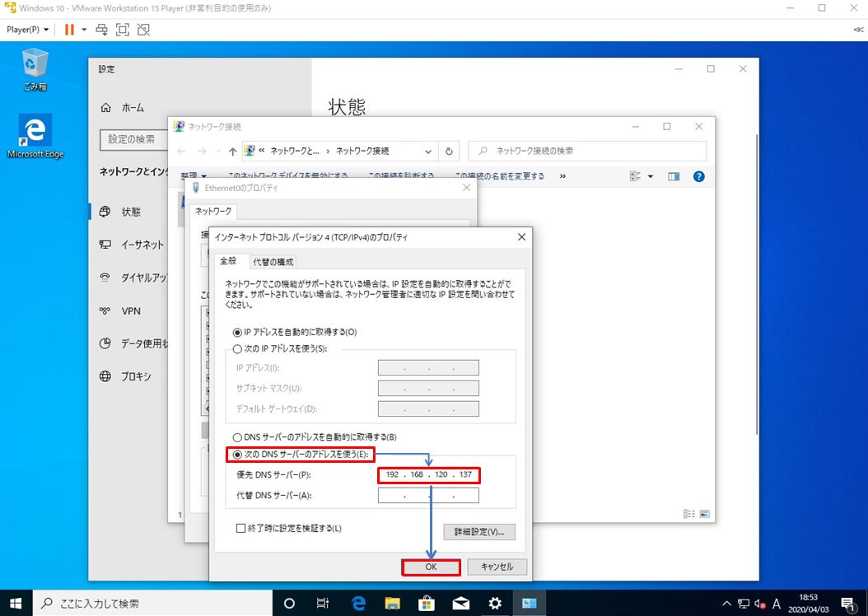868x616 pixels.
Task: Click the 設定の検索 search field
Action: pyautogui.click(x=134, y=139)
